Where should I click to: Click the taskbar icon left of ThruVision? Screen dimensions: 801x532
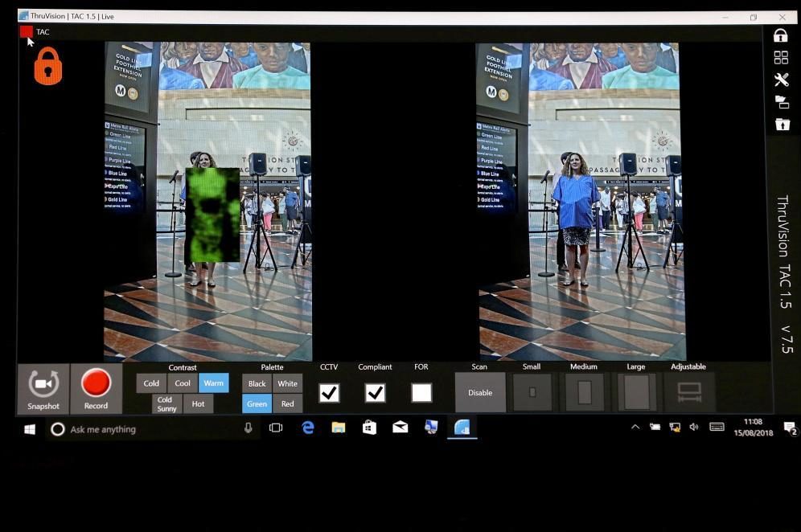pyautogui.click(x=431, y=428)
